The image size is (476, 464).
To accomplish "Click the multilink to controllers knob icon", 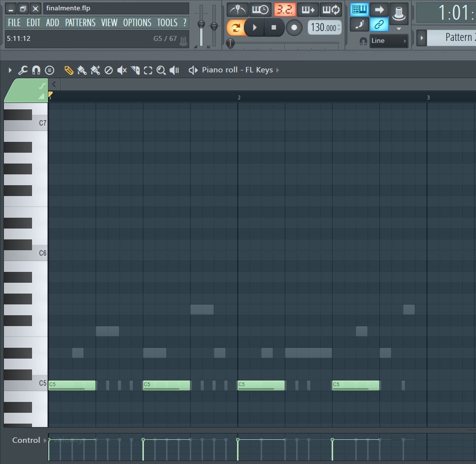I will point(399,13).
